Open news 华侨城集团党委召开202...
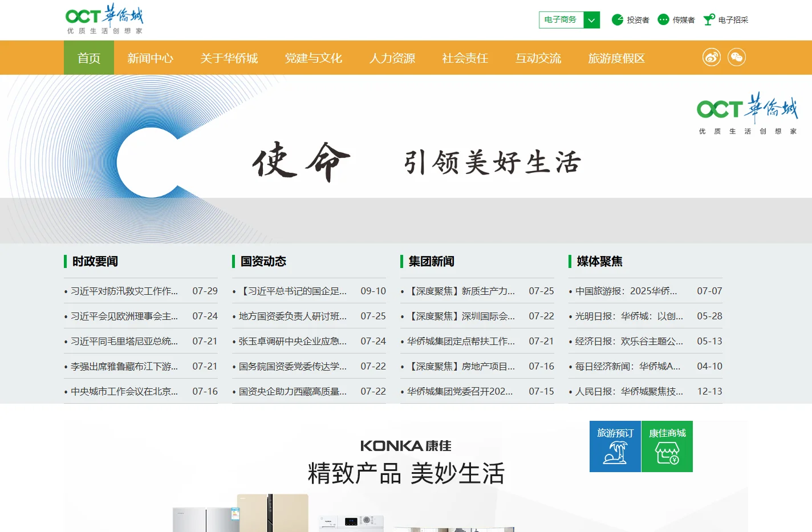 pos(460,391)
